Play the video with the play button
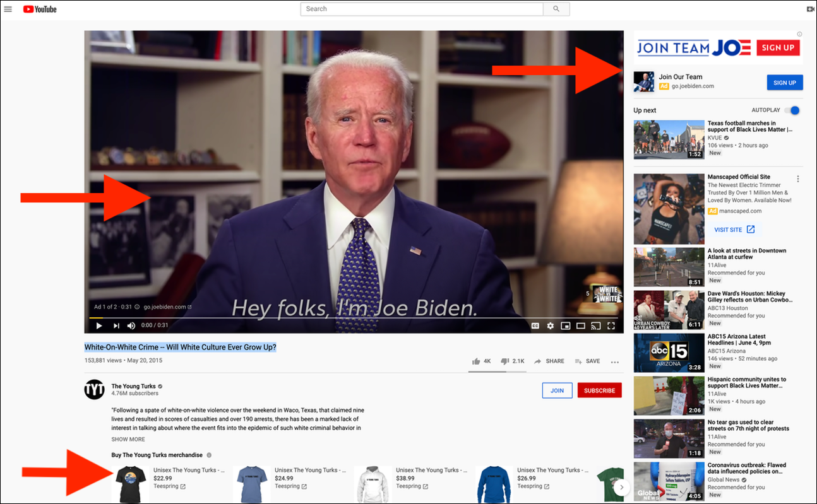Screen dimensions: 817x504 [x=99, y=325]
